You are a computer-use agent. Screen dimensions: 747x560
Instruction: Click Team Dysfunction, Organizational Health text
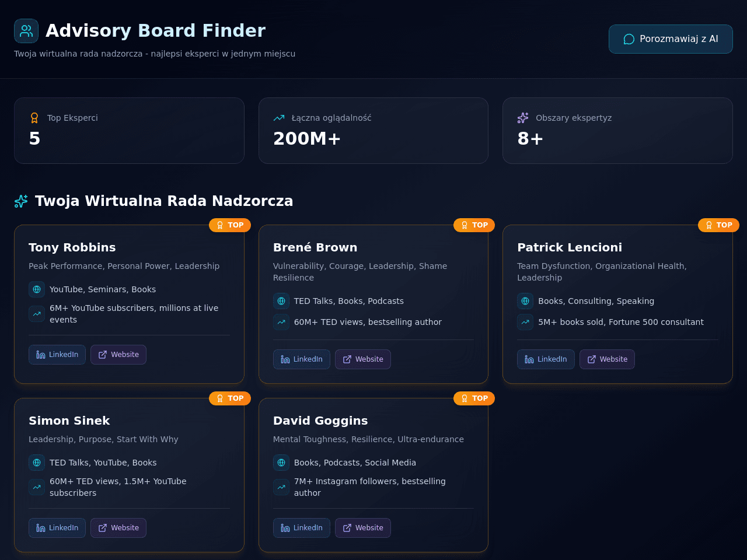(x=602, y=272)
